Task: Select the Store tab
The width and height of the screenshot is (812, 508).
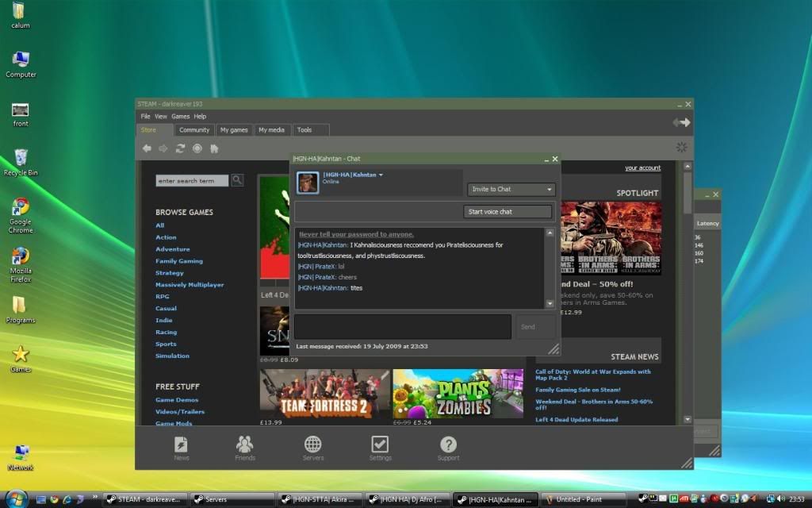Action: point(155,130)
